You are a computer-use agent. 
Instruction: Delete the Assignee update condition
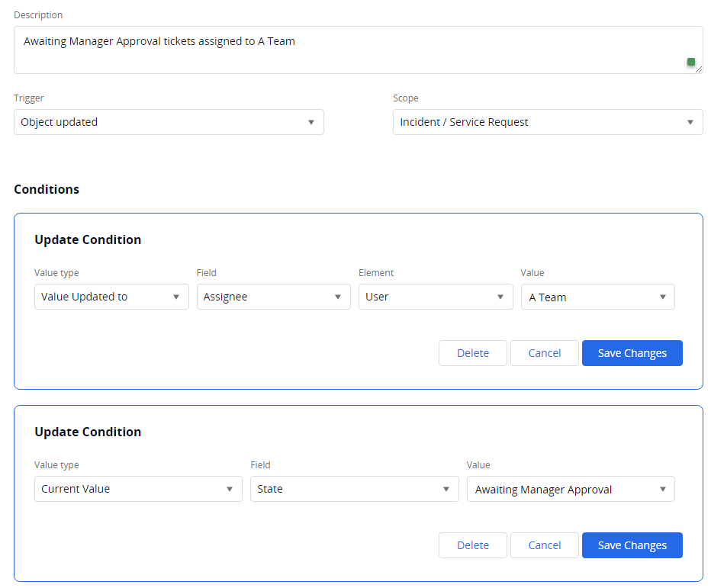[473, 353]
